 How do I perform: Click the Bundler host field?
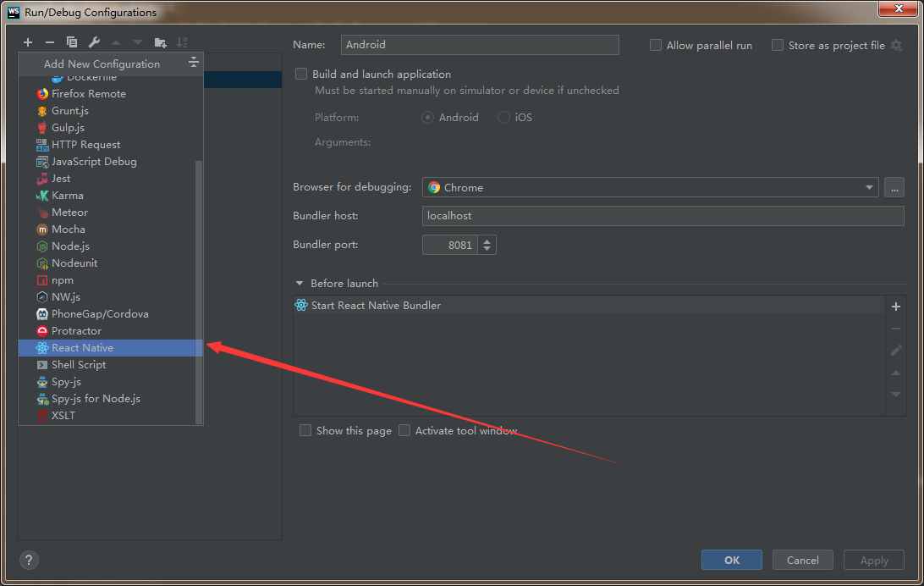[x=663, y=216]
